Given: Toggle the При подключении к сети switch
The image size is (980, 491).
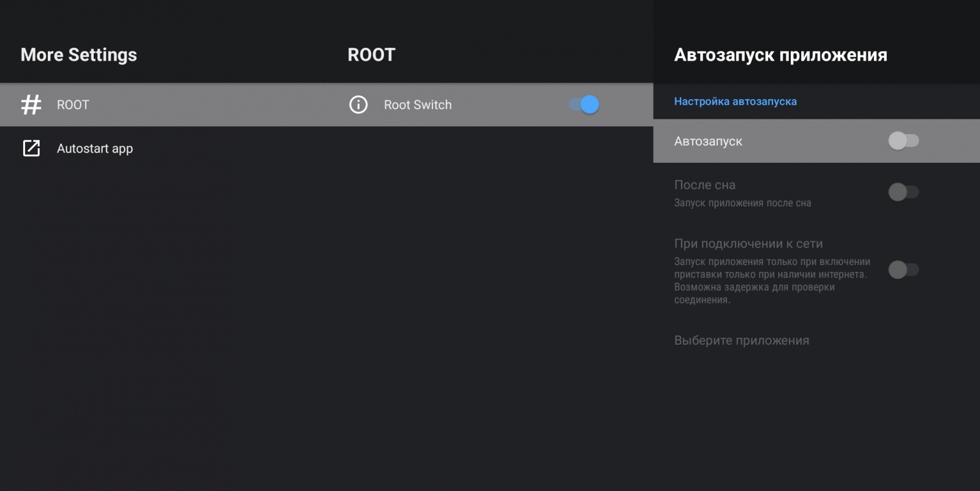Looking at the screenshot, I should pos(903,269).
